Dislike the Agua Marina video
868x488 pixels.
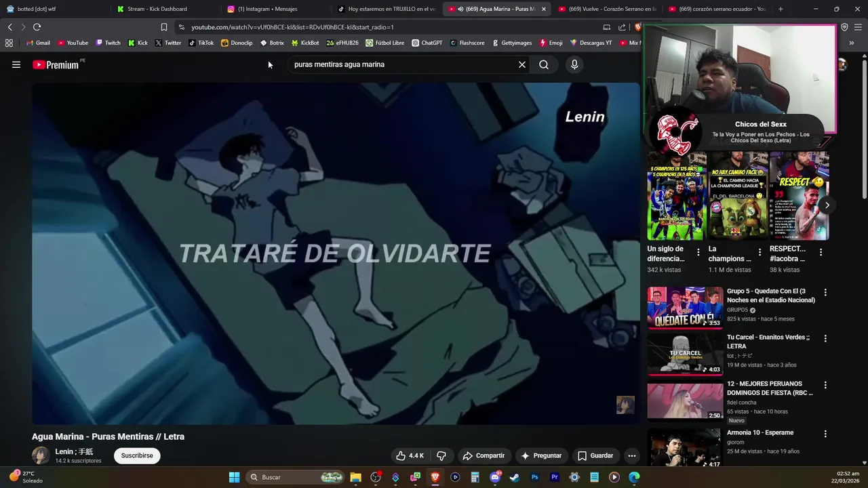coord(441,455)
